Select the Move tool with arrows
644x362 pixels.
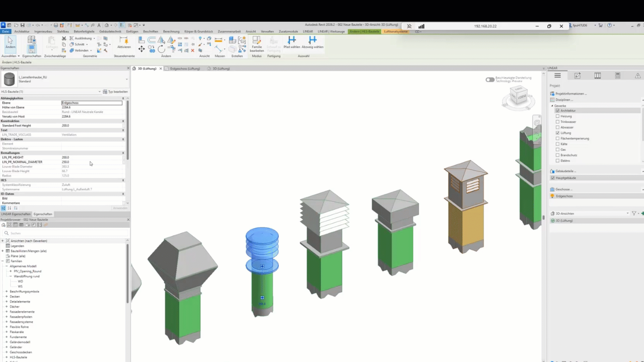coord(141,49)
